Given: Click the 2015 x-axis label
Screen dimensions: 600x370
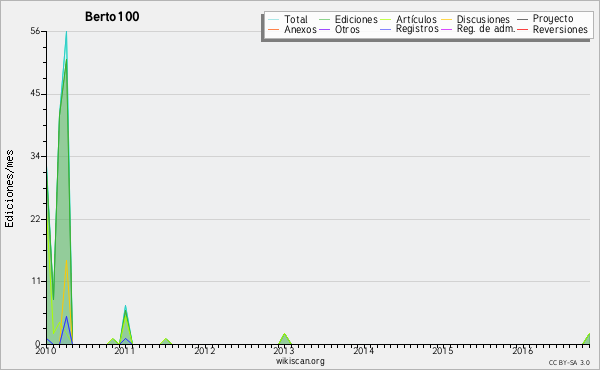Looking at the screenshot, I should pyautogui.click(x=443, y=350).
